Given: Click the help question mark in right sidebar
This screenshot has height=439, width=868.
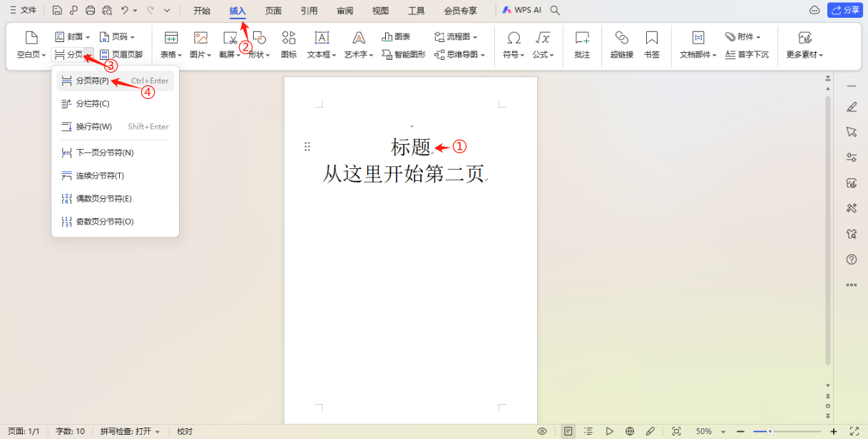Looking at the screenshot, I should 852,259.
